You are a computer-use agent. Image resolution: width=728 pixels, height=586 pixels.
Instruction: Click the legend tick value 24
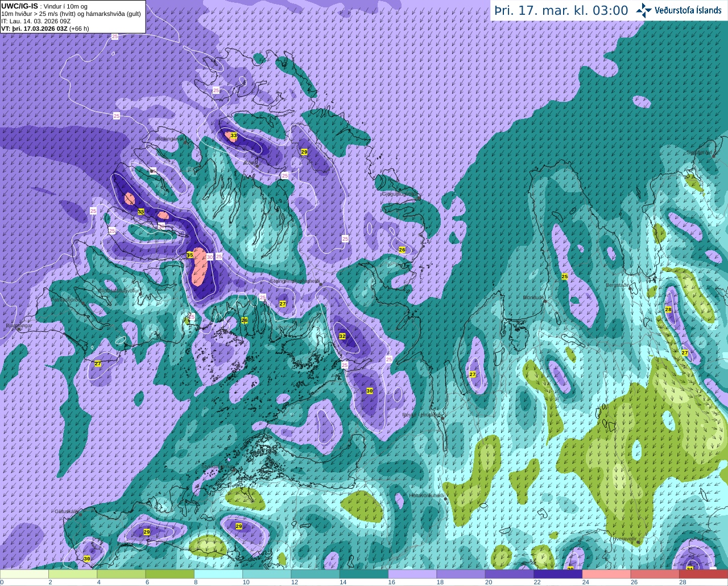coord(585,582)
